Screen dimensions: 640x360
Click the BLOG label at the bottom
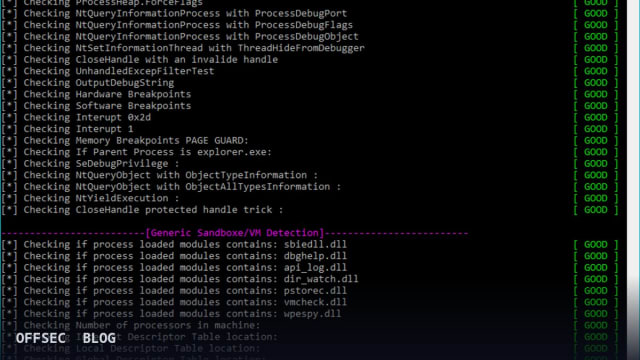[x=99, y=338]
